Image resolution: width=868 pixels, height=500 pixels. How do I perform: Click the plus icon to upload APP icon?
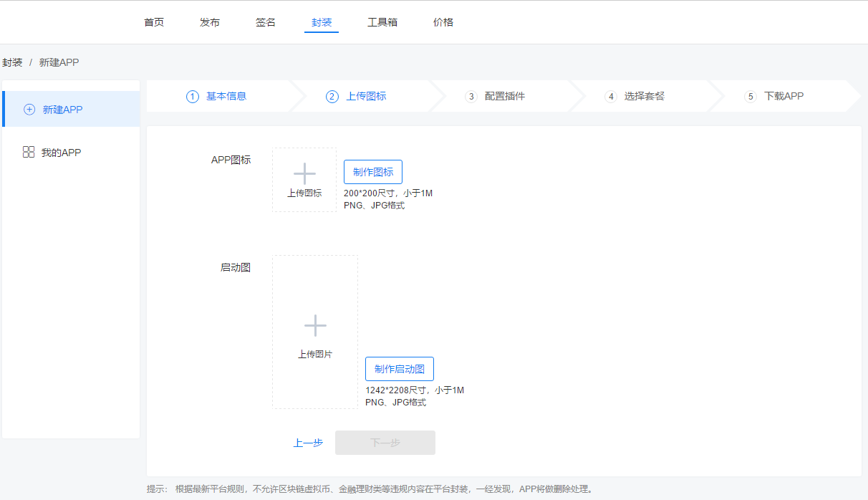coord(304,174)
